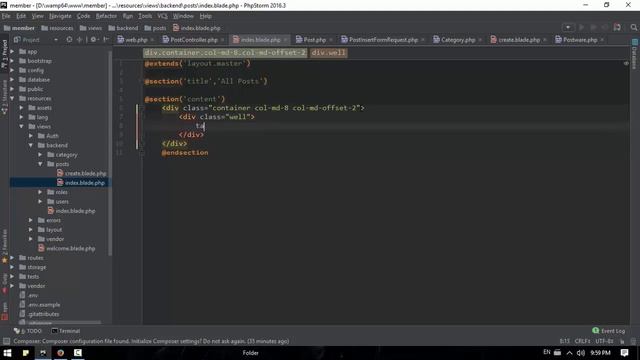The image size is (640, 360).
Task: Expand the database folder
Action: pos(12,80)
